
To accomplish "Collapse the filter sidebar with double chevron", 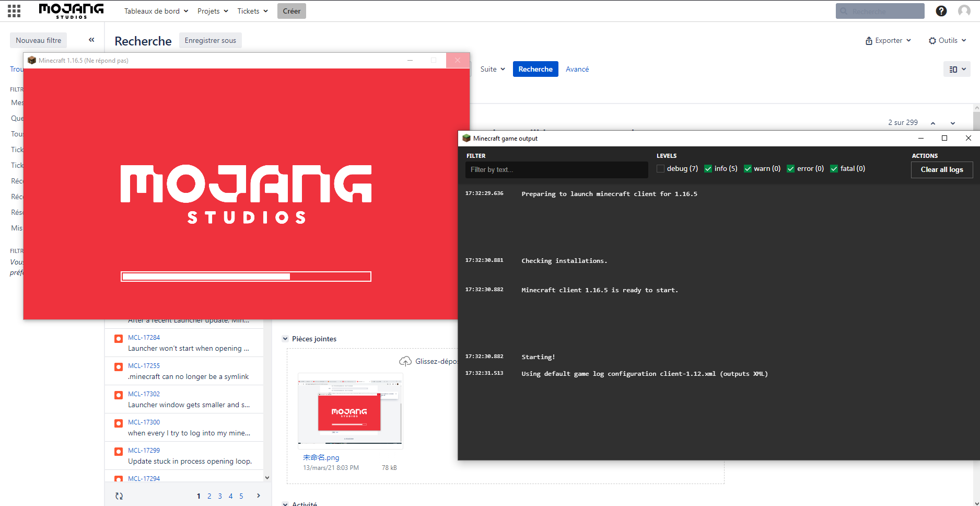I will [x=91, y=40].
